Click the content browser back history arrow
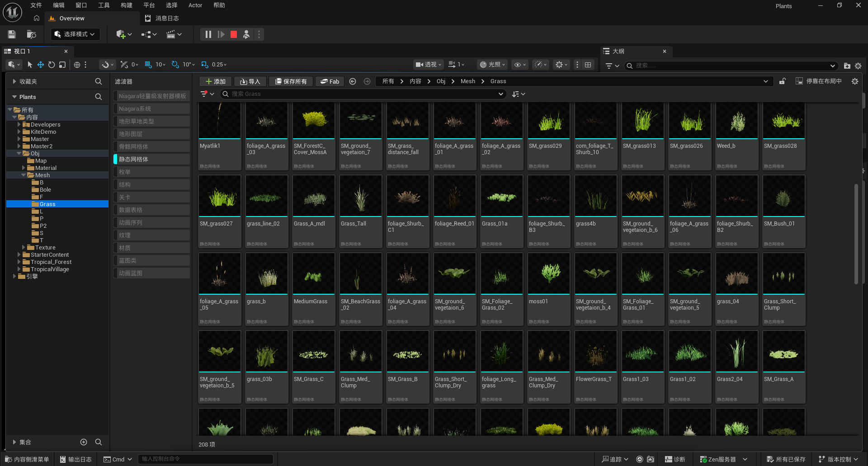 point(353,81)
